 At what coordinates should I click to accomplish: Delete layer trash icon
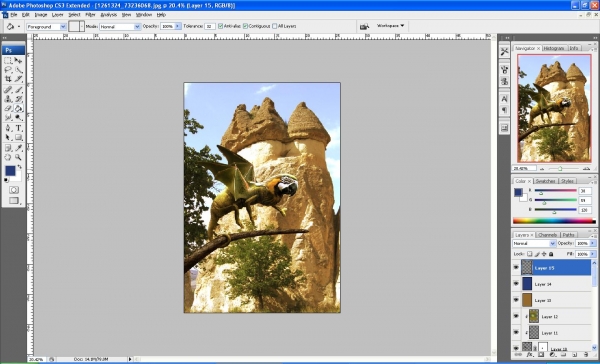(585, 355)
